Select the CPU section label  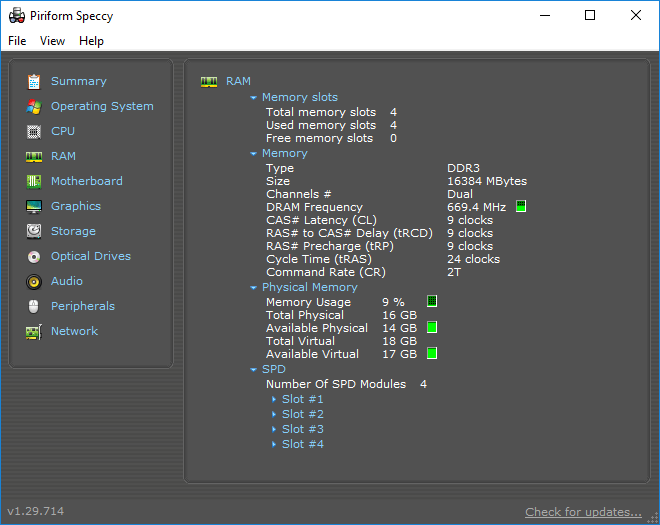pos(63,131)
